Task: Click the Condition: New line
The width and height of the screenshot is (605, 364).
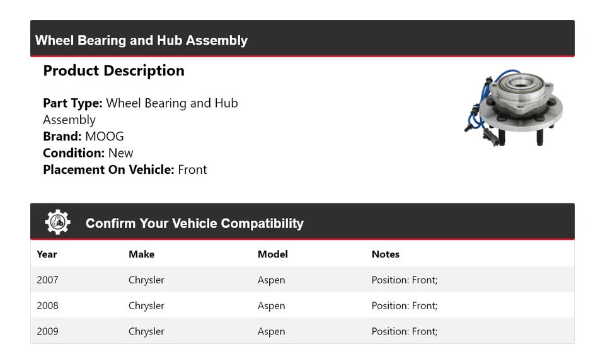Action: [88, 153]
